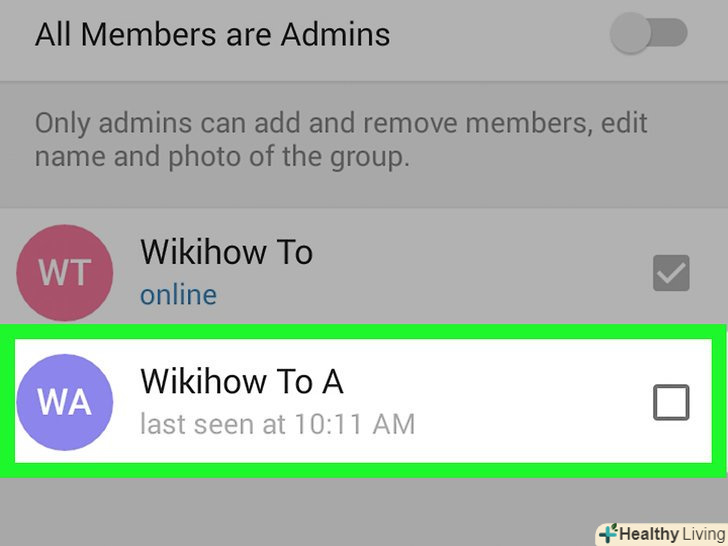Click last seen at 10:11 AM text
728x546 pixels.
pos(278,424)
